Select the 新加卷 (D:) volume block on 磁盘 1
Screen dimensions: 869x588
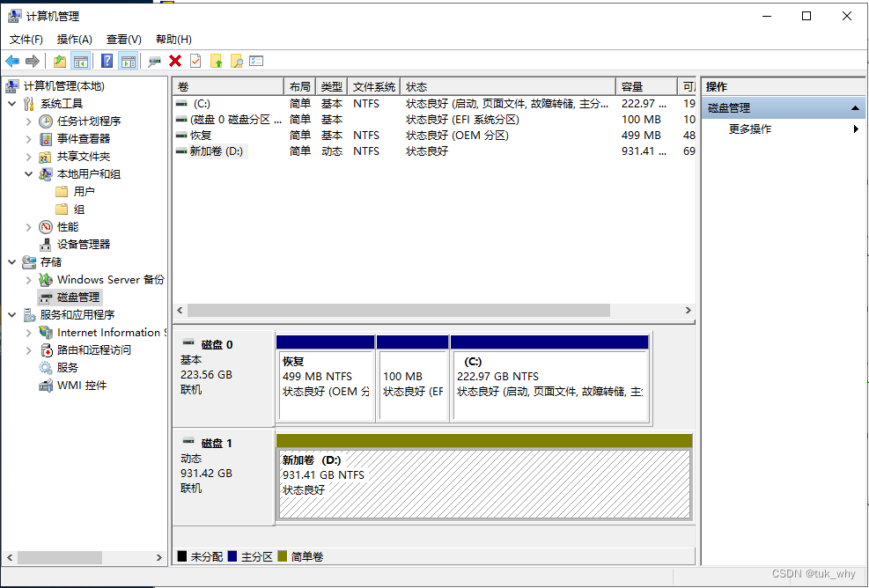click(x=482, y=485)
